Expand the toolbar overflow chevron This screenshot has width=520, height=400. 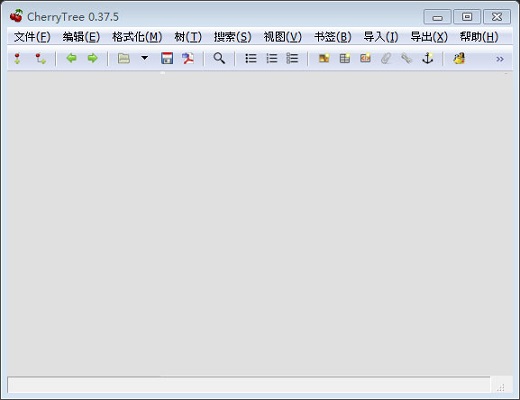coord(500,59)
